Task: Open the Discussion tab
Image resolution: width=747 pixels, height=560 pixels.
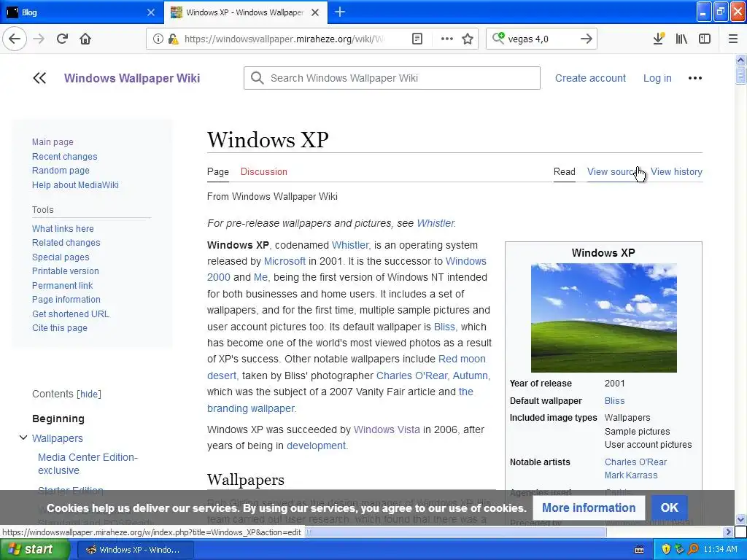Action: [x=263, y=171]
